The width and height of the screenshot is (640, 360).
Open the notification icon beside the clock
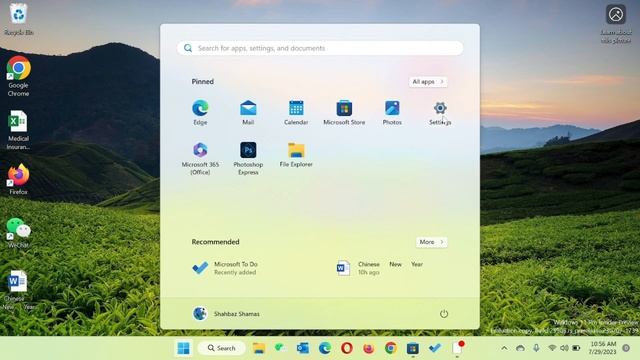click(x=626, y=348)
